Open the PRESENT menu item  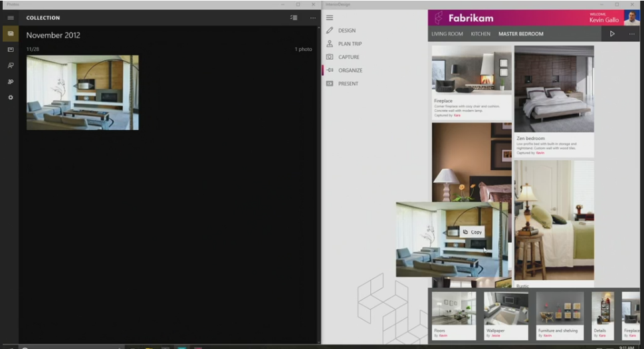click(348, 83)
